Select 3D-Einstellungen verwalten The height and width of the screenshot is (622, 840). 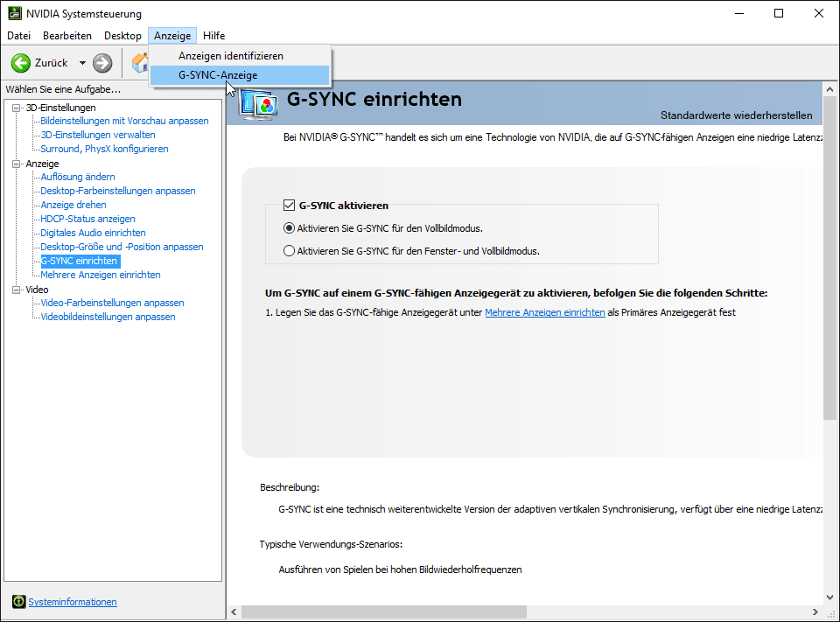98,135
